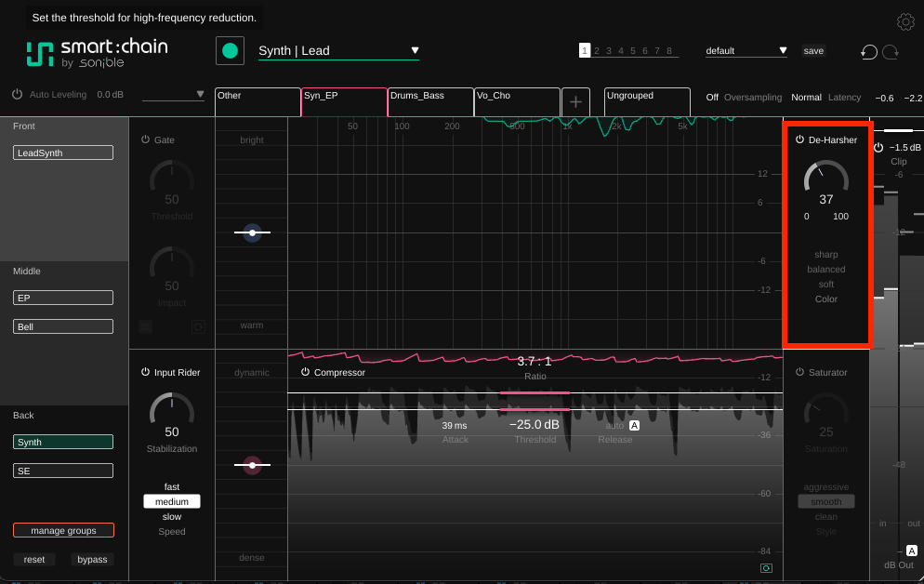Viewport: 924px width, 584px height.
Task: Click the green learn circle button
Action: click(230, 50)
